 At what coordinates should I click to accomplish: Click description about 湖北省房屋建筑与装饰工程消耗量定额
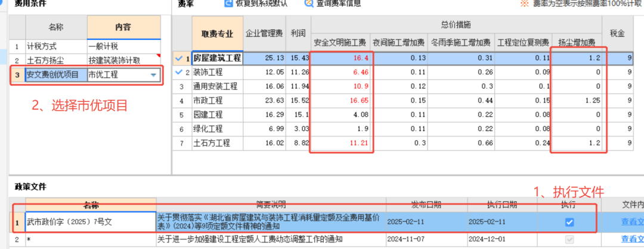tap(271, 222)
